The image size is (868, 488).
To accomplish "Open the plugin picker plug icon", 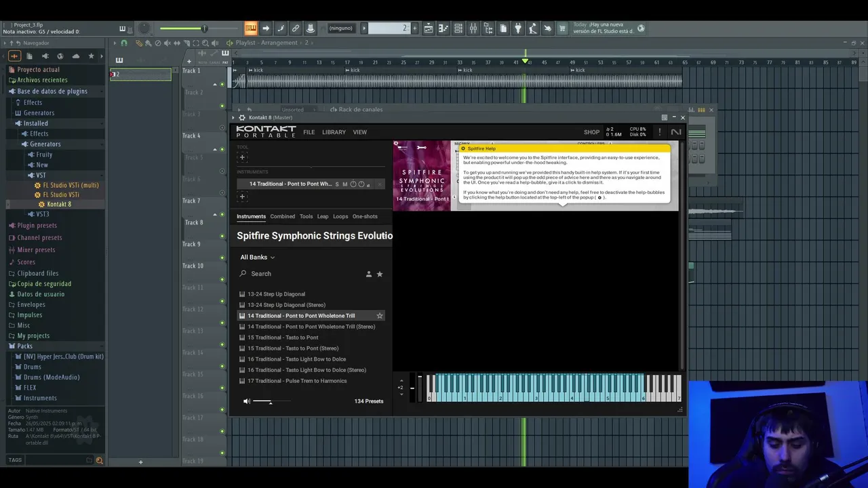I will 518,28.
